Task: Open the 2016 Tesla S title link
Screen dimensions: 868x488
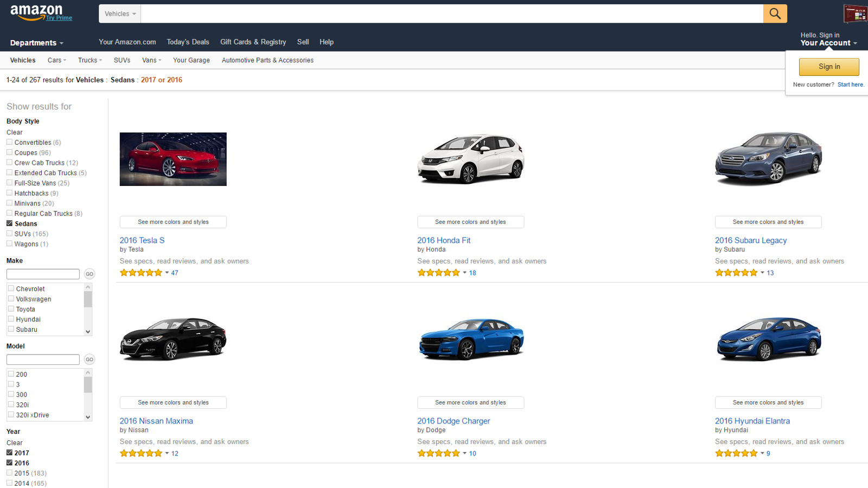Action: point(142,240)
